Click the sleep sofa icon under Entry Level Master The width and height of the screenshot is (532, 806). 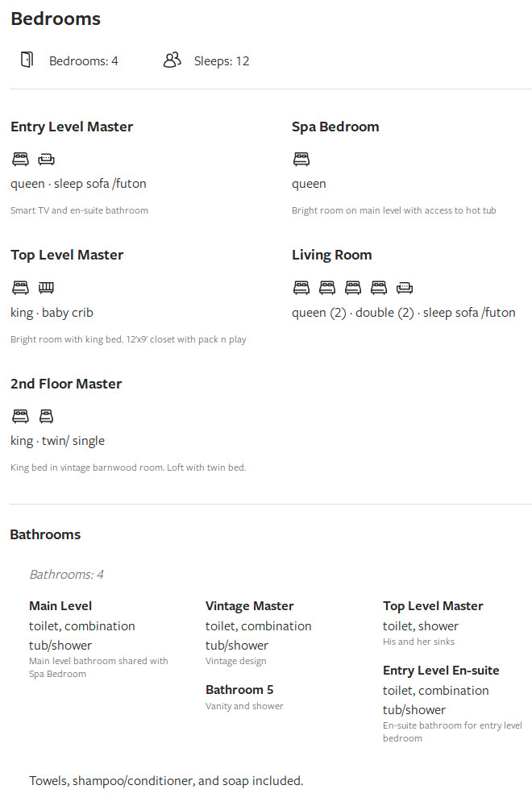coord(46,160)
